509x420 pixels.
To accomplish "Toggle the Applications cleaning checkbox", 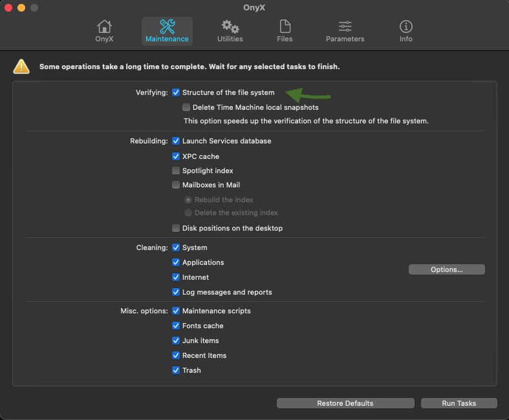I will pyautogui.click(x=176, y=262).
